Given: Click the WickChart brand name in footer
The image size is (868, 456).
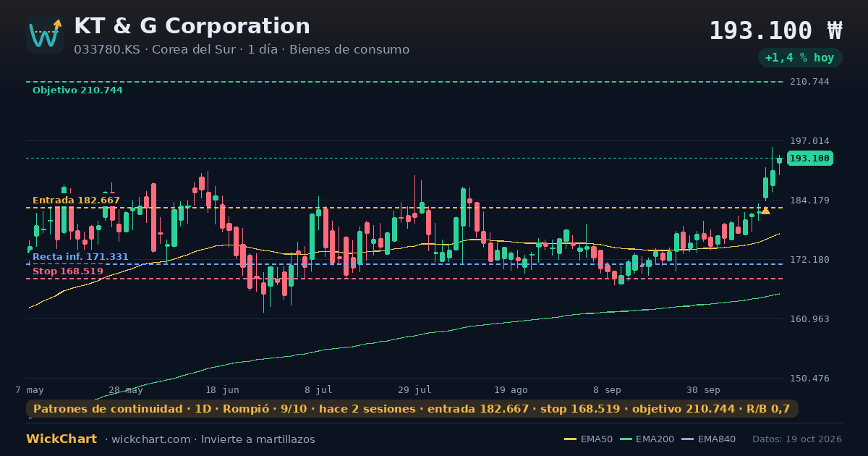Looking at the screenshot, I should [61, 439].
